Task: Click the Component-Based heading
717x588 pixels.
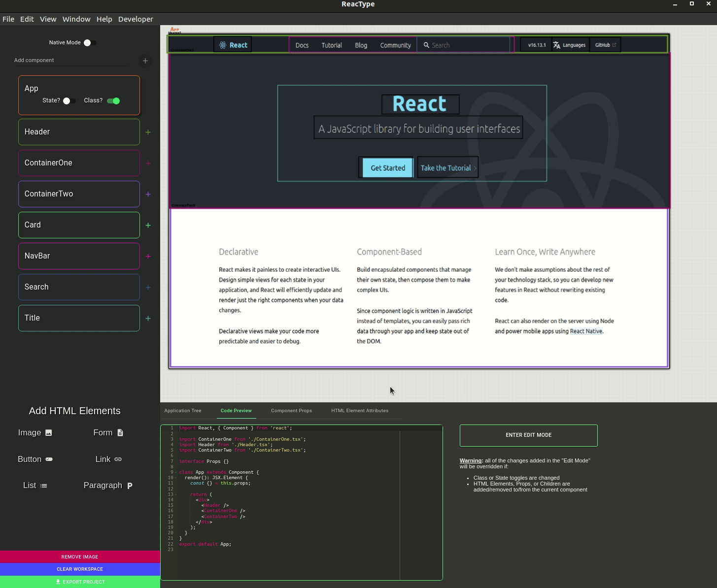Action: [389, 252]
